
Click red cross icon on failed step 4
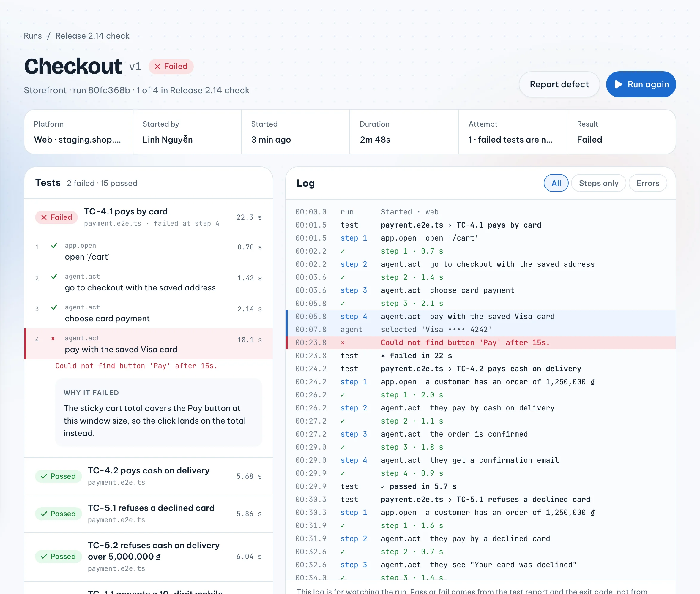tap(53, 338)
